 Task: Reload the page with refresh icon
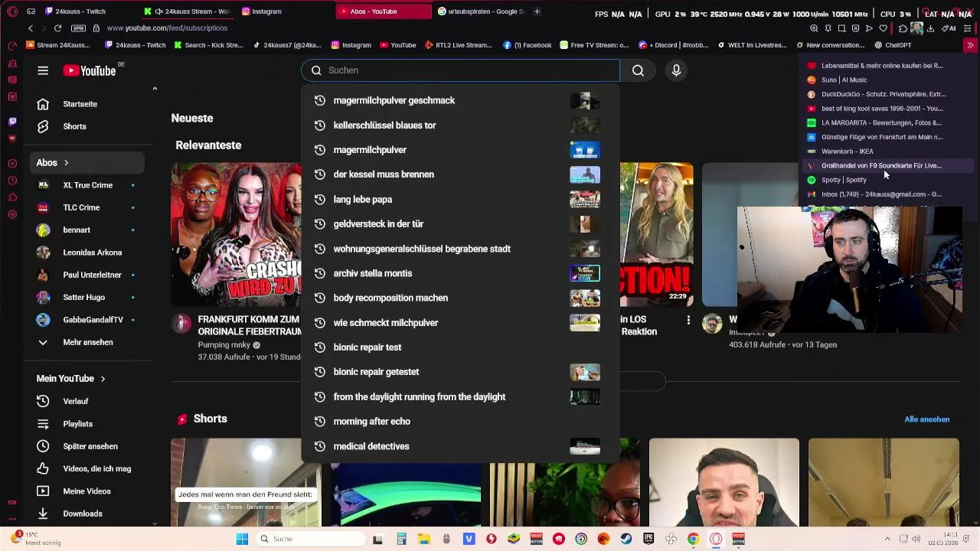click(57, 28)
